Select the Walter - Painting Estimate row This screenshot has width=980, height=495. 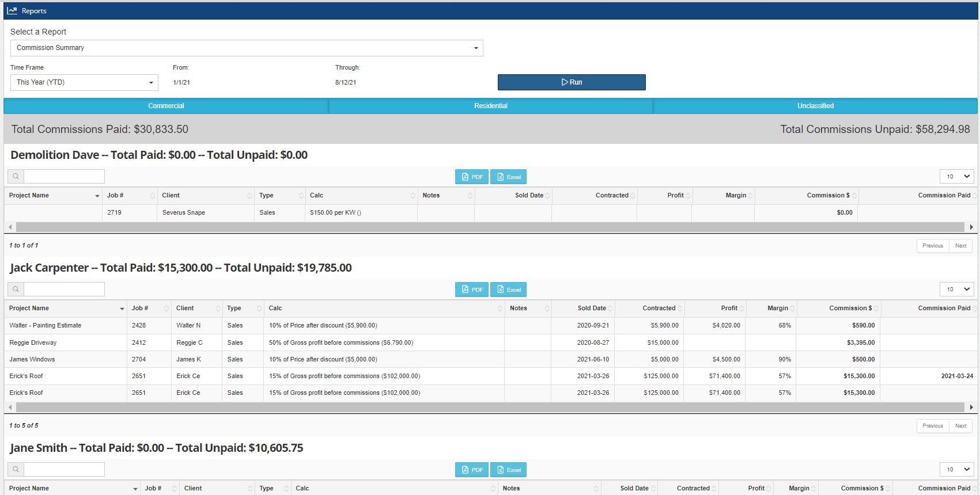[490, 326]
